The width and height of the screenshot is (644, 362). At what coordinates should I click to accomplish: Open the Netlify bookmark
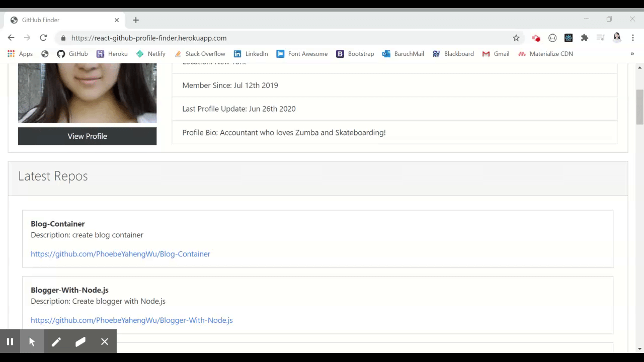coord(151,54)
